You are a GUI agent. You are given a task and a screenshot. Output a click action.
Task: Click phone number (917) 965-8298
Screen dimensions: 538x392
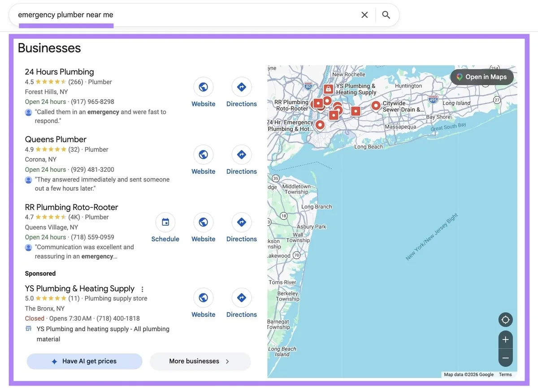(92, 102)
